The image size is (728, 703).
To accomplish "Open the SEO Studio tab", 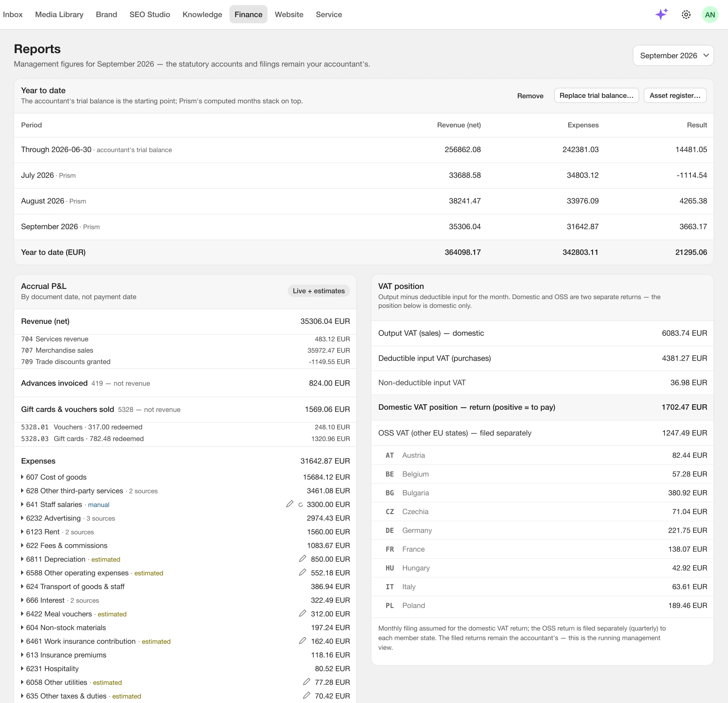I will [x=150, y=15].
